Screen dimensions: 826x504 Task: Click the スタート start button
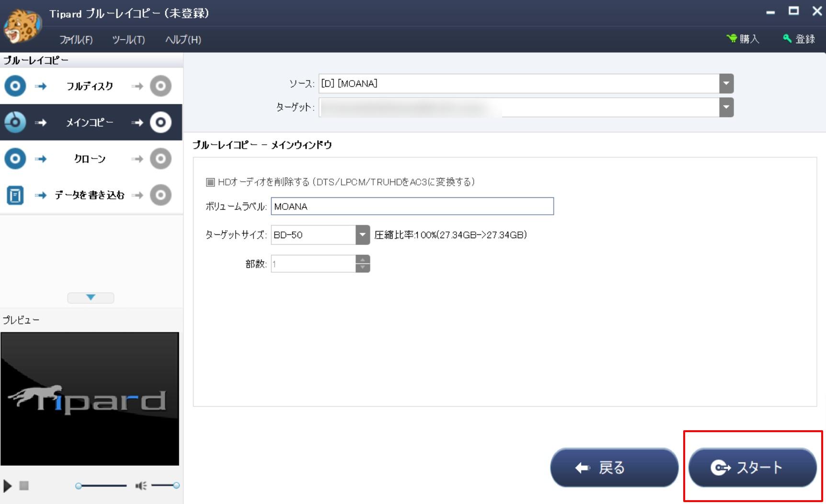click(x=752, y=468)
